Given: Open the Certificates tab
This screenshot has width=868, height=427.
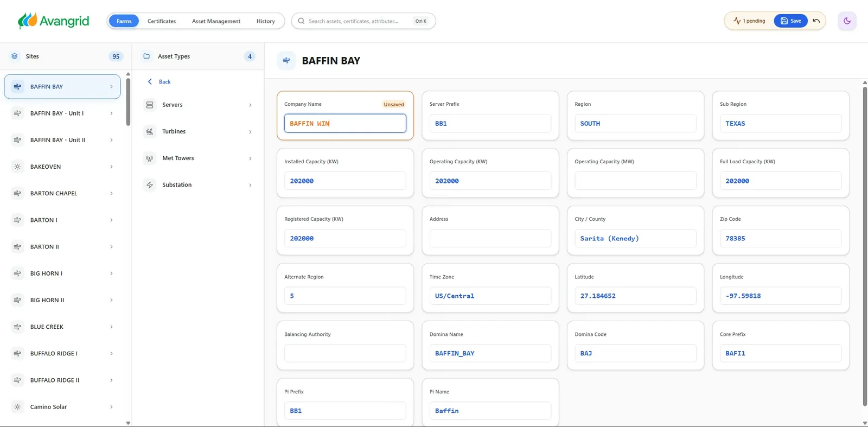Looking at the screenshot, I should (x=162, y=21).
